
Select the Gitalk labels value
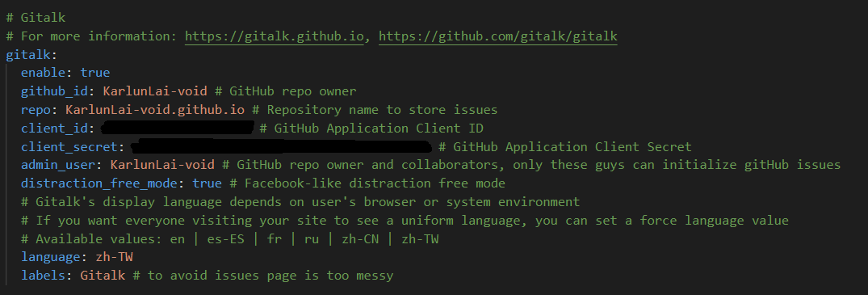click(x=103, y=275)
